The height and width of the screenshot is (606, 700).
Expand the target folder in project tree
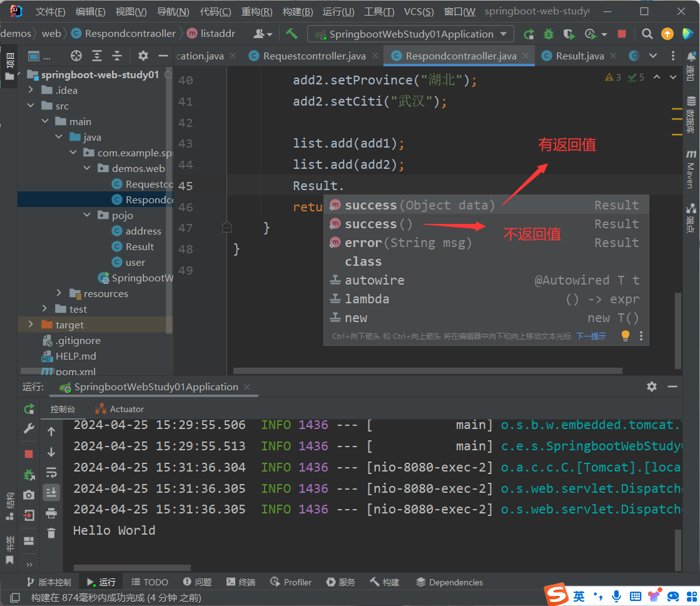[31, 325]
